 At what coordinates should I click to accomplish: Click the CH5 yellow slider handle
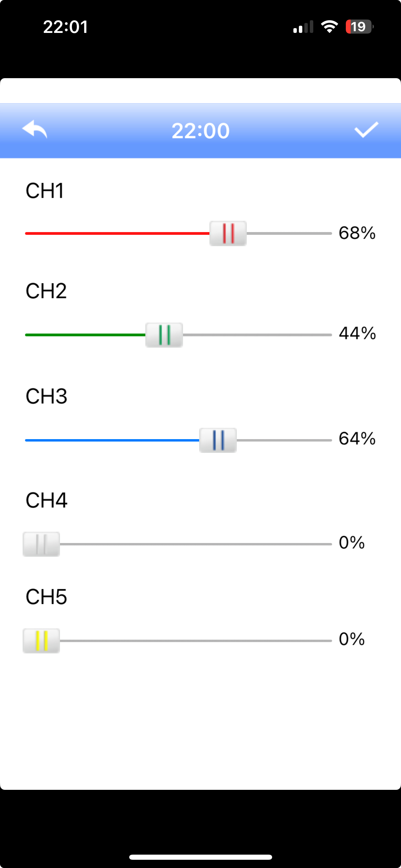click(41, 641)
